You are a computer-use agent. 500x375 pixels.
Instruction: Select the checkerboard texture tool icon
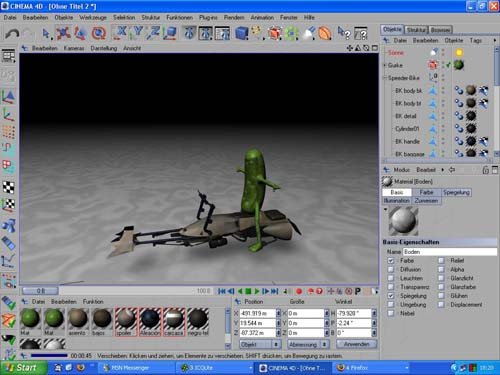tap(9, 187)
